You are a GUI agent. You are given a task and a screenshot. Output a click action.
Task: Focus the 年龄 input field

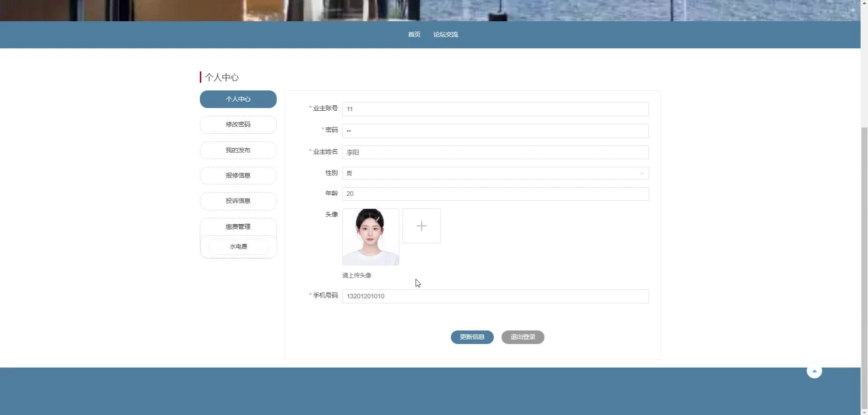[x=495, y=194]
